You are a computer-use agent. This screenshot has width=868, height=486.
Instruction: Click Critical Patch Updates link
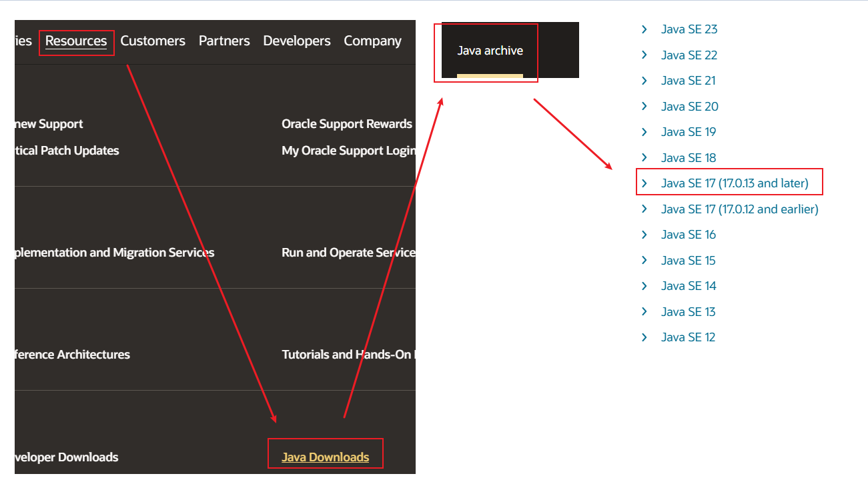67,151
